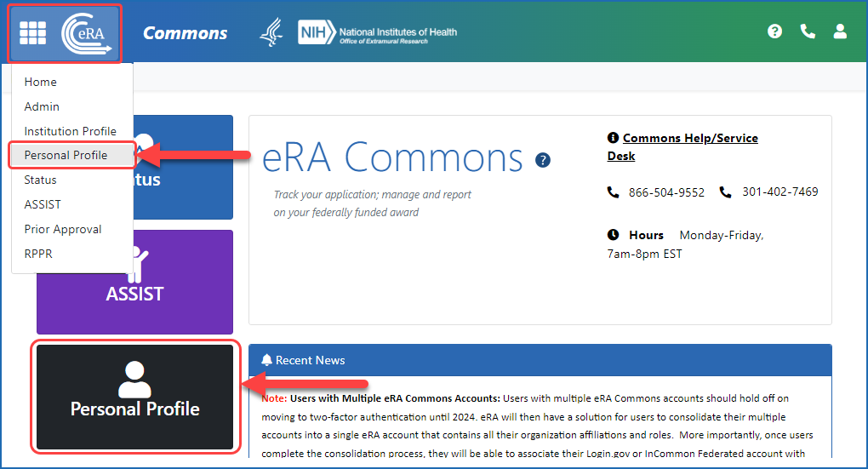Click the NIH logo in the header
The height and width of the screenshot is (469, 868).
(x=317, y=32)
